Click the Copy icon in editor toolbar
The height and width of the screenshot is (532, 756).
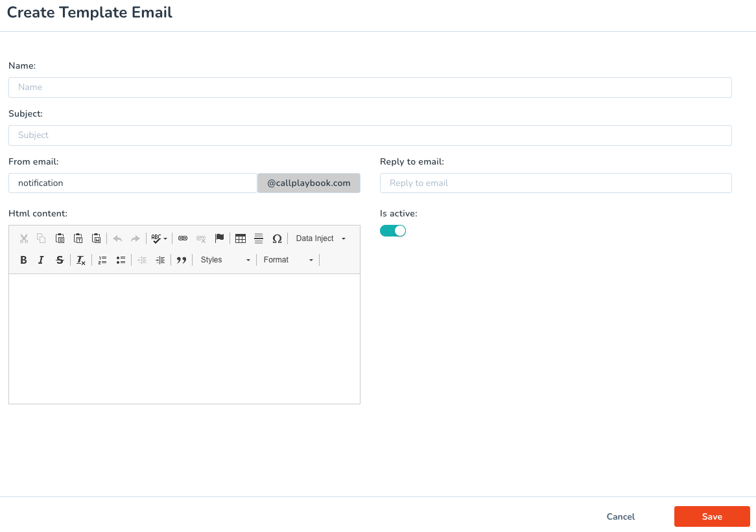(x=41, y=238)
